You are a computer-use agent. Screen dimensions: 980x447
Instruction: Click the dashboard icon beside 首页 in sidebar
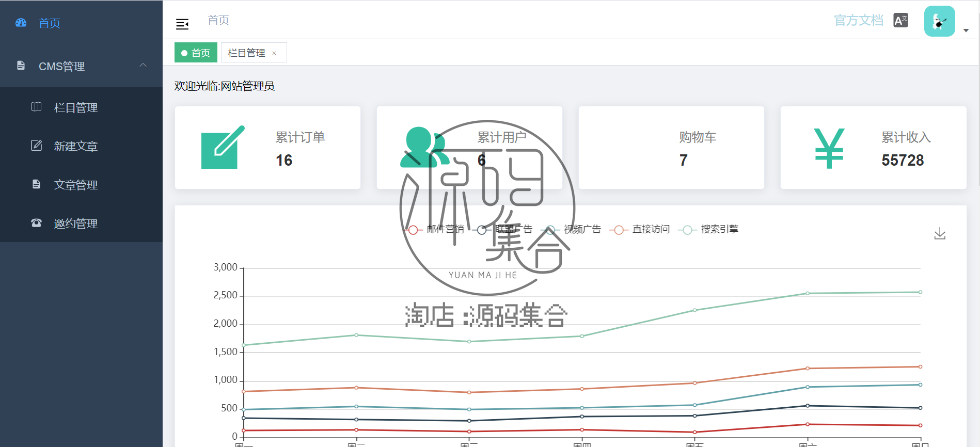[x=21, y=23]
